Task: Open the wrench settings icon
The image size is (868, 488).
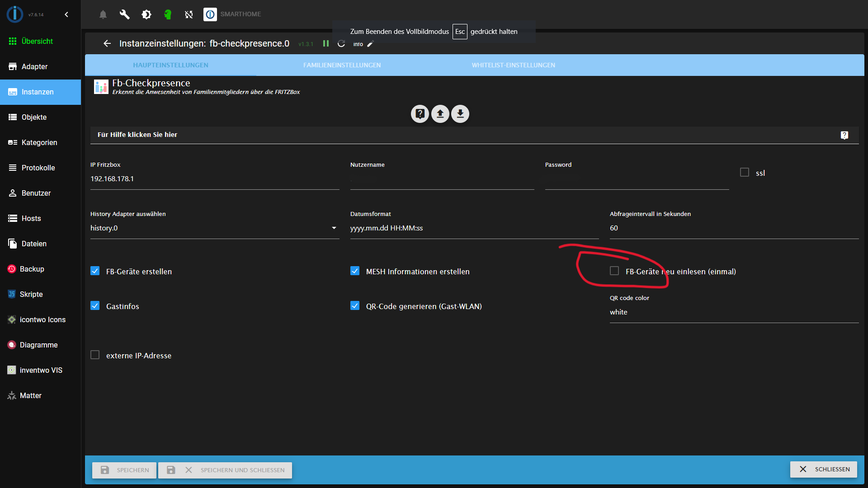Action: tap(124, 14)
